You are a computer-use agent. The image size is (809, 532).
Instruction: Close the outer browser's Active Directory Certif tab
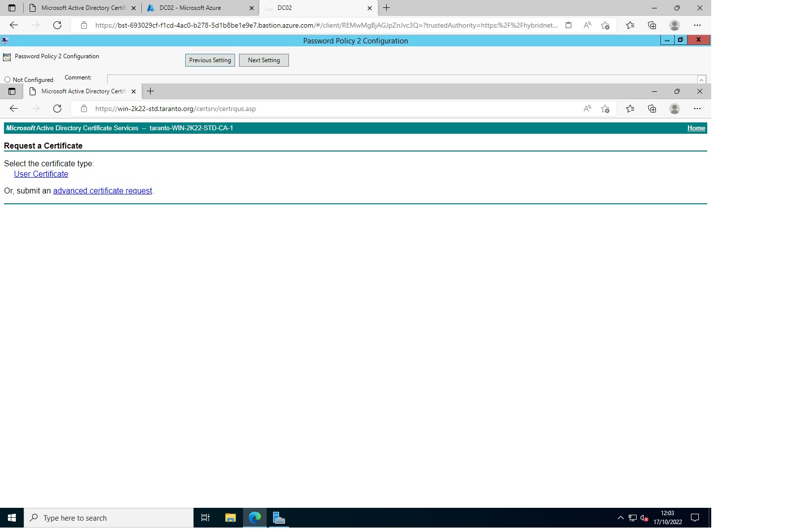point(133,8)
